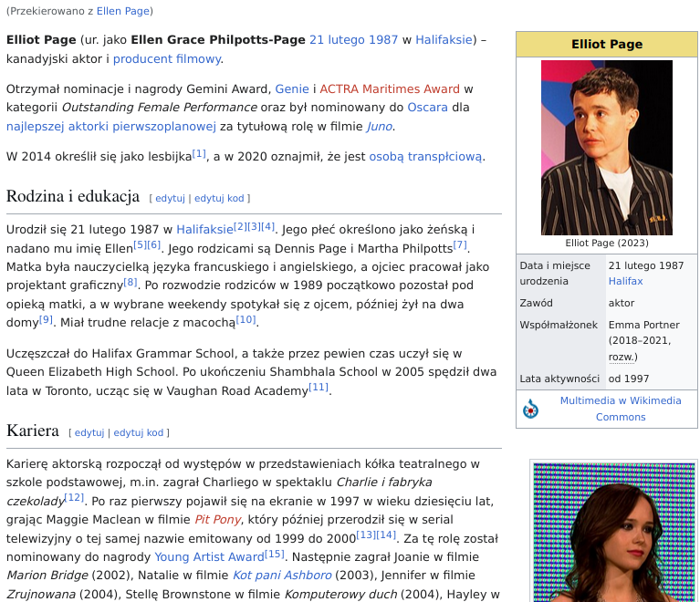
Task: Click the italic Komputerowy duch title
Action: [340, 595]
